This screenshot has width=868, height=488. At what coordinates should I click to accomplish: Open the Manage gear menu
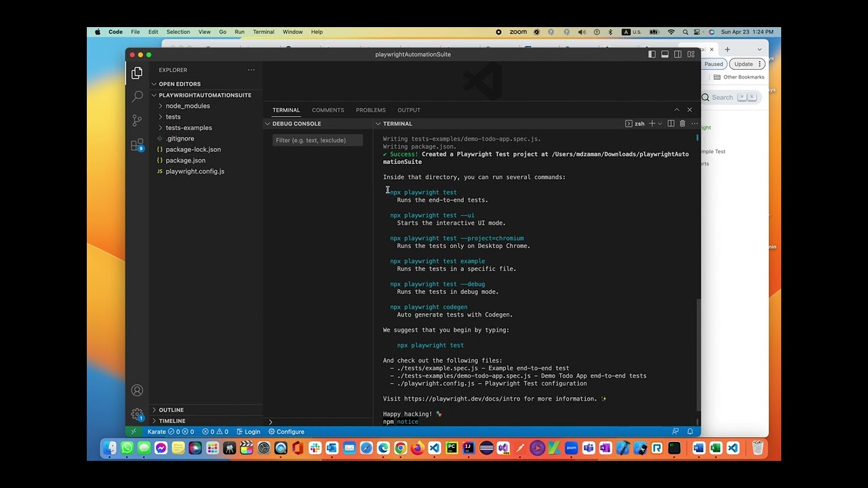pyautogui.click(x=137, y=414)
